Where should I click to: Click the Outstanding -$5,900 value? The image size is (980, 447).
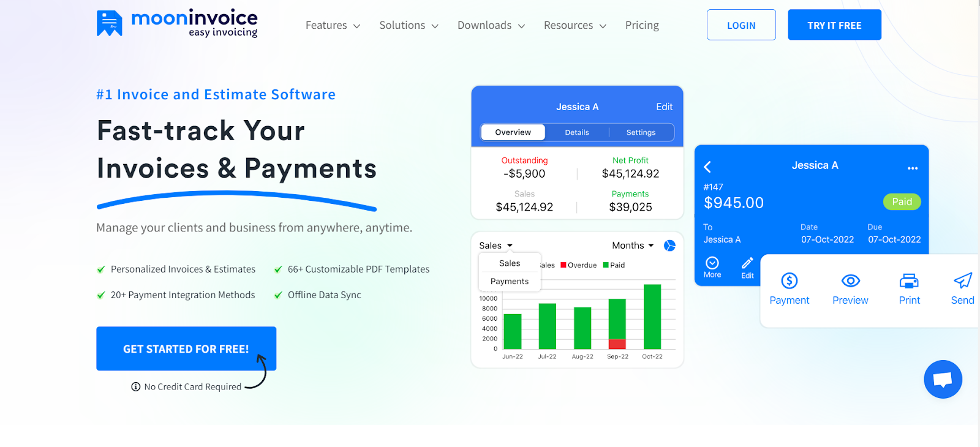(524, 174)
